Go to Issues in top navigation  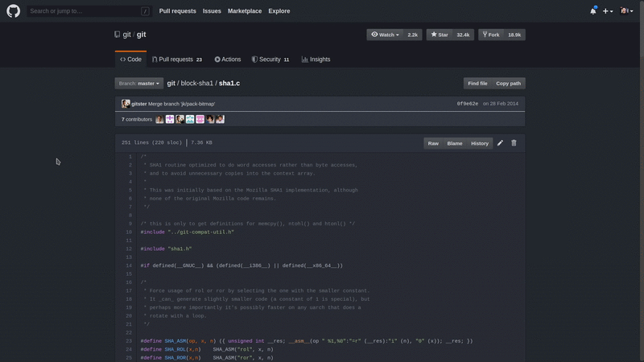212,11
